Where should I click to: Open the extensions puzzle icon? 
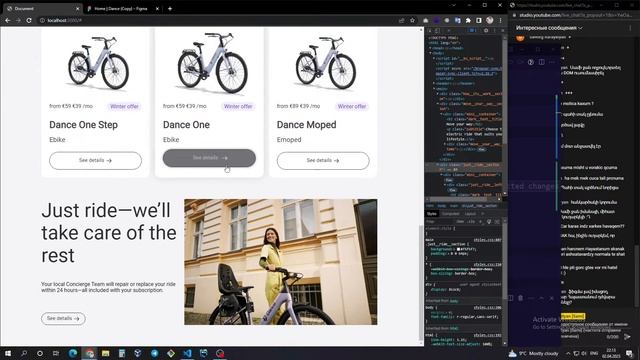(x=468, y=20)
